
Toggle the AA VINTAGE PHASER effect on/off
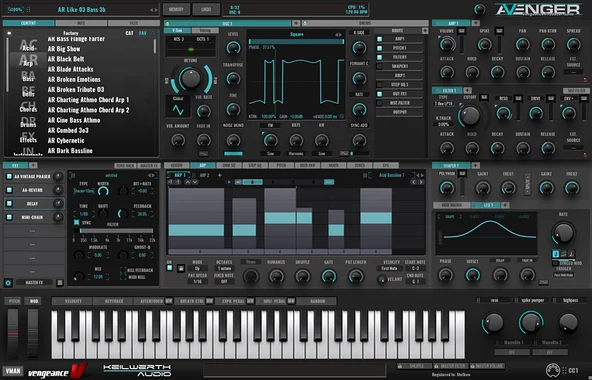(9, 176)
